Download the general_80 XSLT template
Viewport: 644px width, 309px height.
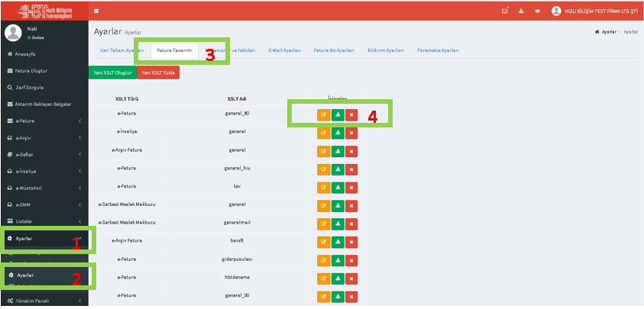(338, 115)
